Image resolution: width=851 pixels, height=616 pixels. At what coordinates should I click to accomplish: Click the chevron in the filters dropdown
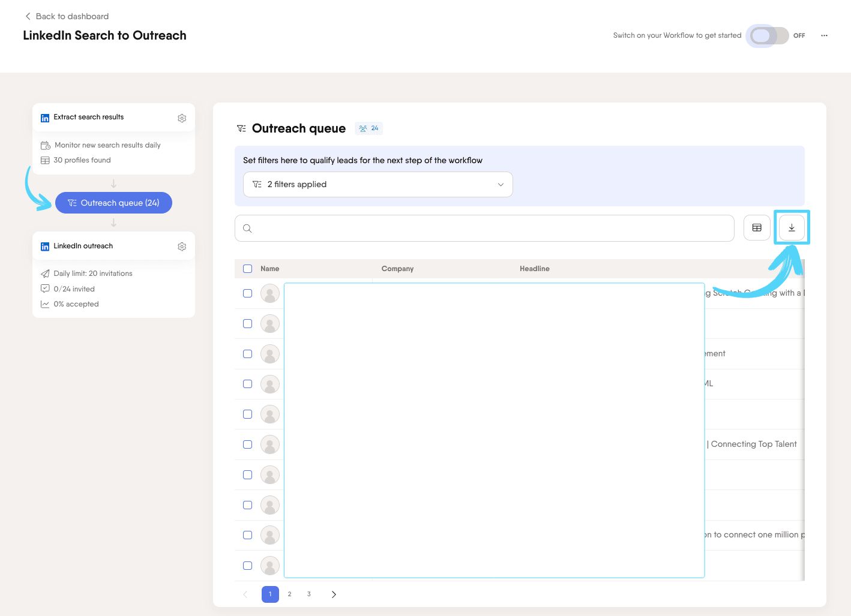coord(501,184)
